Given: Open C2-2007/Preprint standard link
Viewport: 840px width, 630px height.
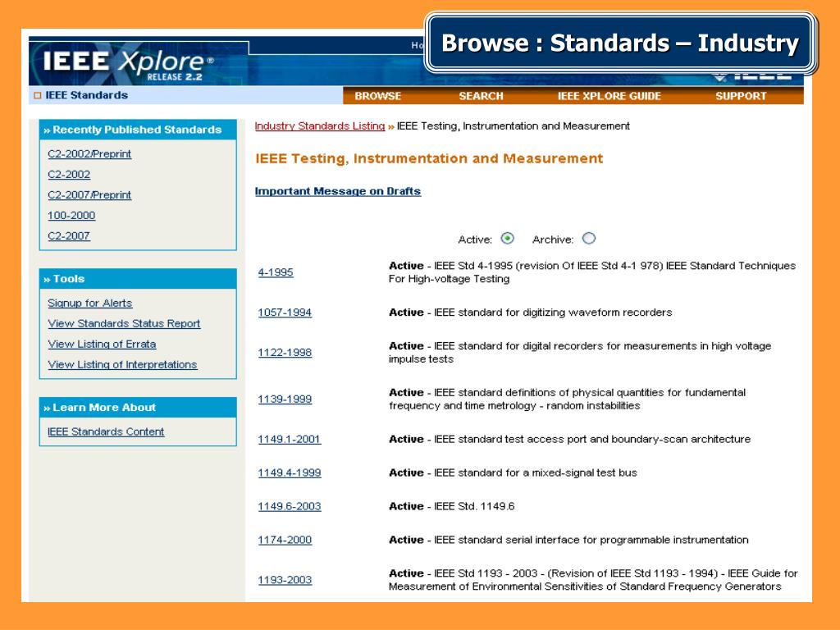Looking at the screenshot, I should pyautogui.click(x=89, y=195).
